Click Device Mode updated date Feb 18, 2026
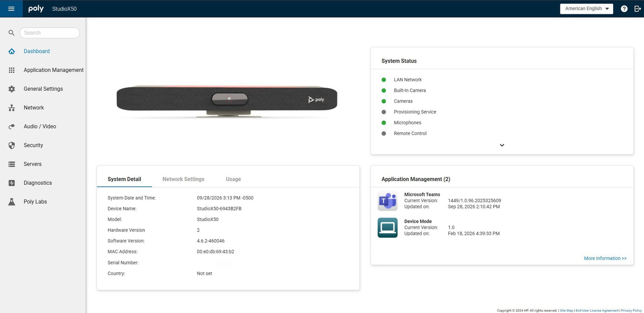644x313 pixels. [x=474, y=233]
